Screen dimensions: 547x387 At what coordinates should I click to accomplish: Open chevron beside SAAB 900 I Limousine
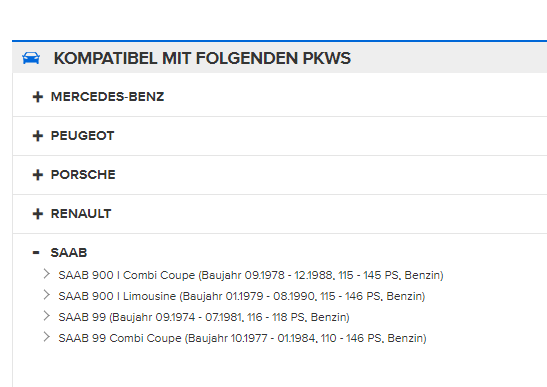[x=46, y=295]
